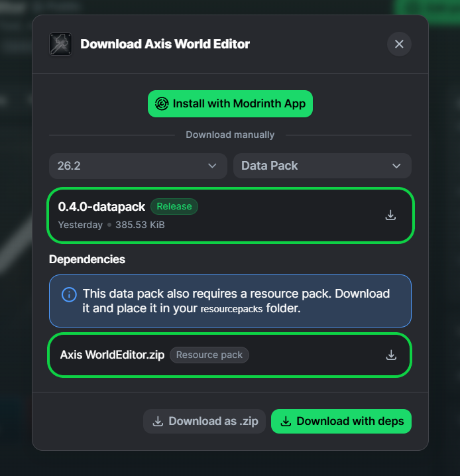Image resolution: width=460 pixels, height=476 pixels.
Task: Click the Axis WorldEditor.zip file name
Action: [112, 355]
